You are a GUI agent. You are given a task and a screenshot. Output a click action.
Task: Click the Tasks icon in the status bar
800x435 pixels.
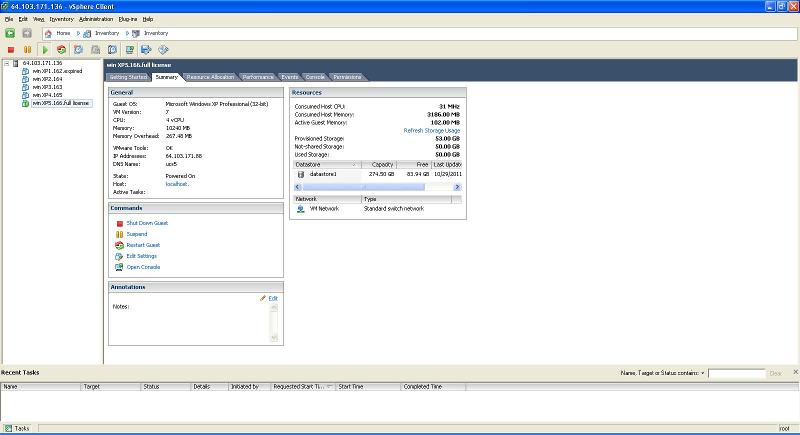pyautogui.click(x=8, y=428)
